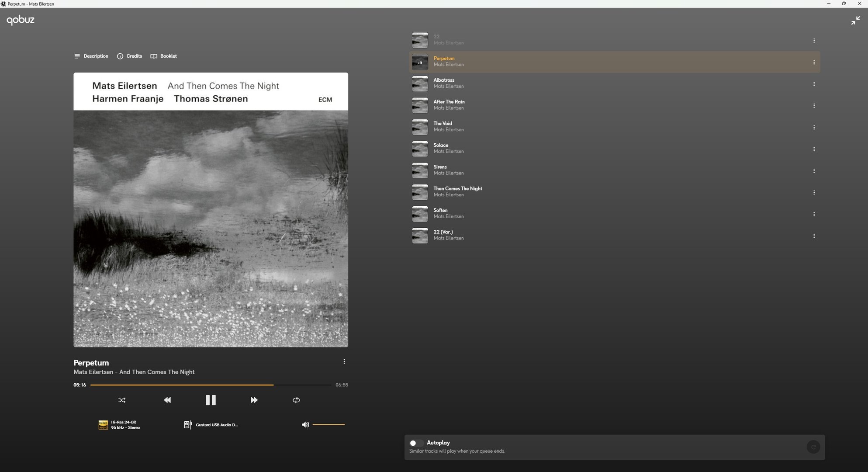Play Then Comes The Night from queue
Viewport: 868px width, 472px height.
(x=457, y=188)
